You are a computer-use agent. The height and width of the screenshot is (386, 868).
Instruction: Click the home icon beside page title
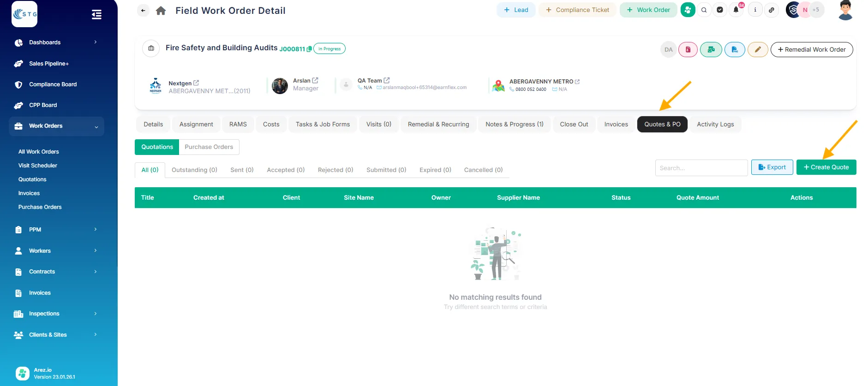161,11
